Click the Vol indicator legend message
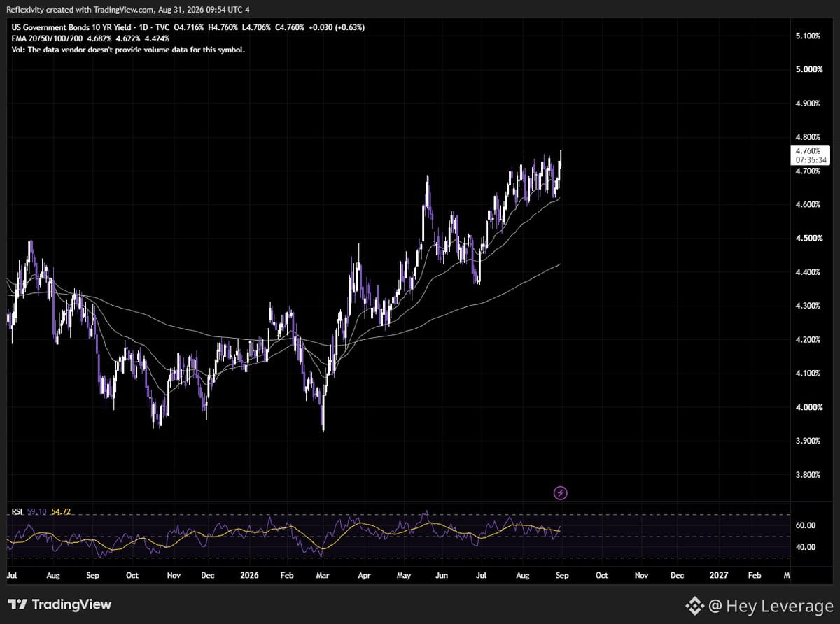The image size is (840, 624). point(128,50)
